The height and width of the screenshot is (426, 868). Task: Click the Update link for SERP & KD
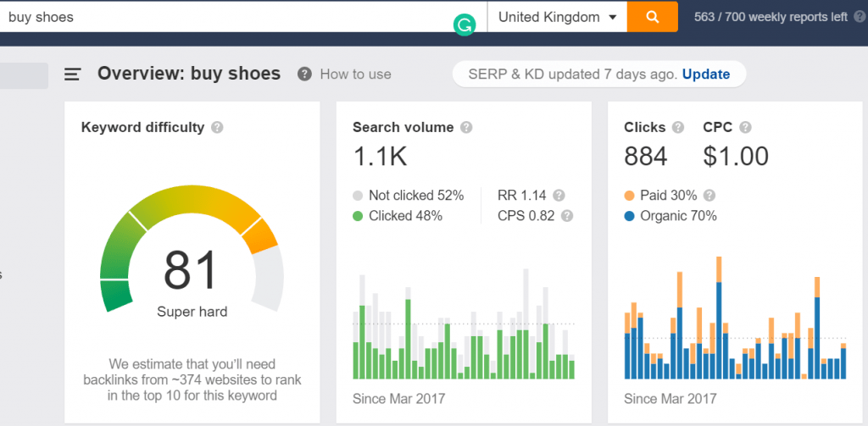(705, 75)
